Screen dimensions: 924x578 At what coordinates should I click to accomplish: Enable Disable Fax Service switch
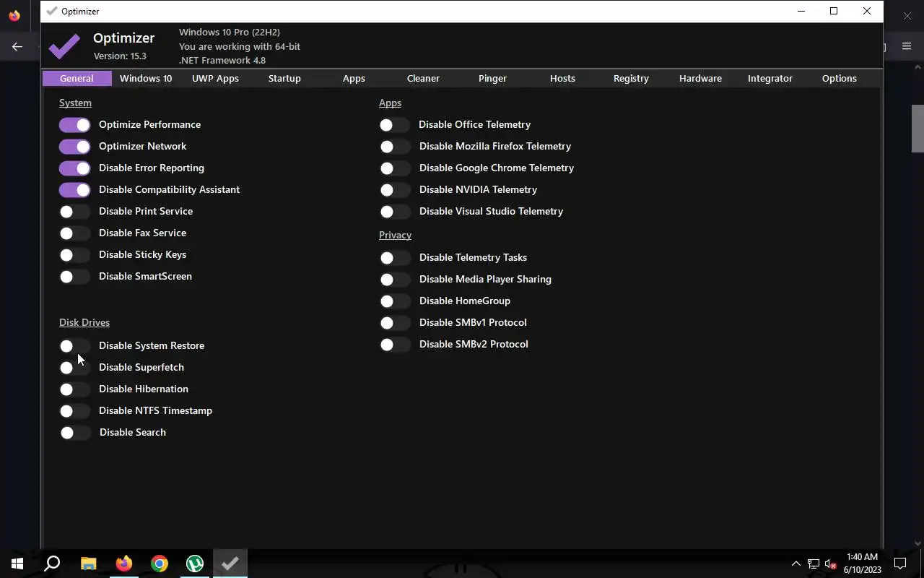click(75, 233)
